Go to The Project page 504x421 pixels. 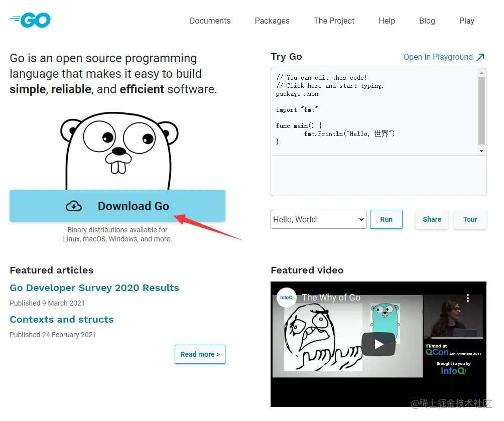334,21
